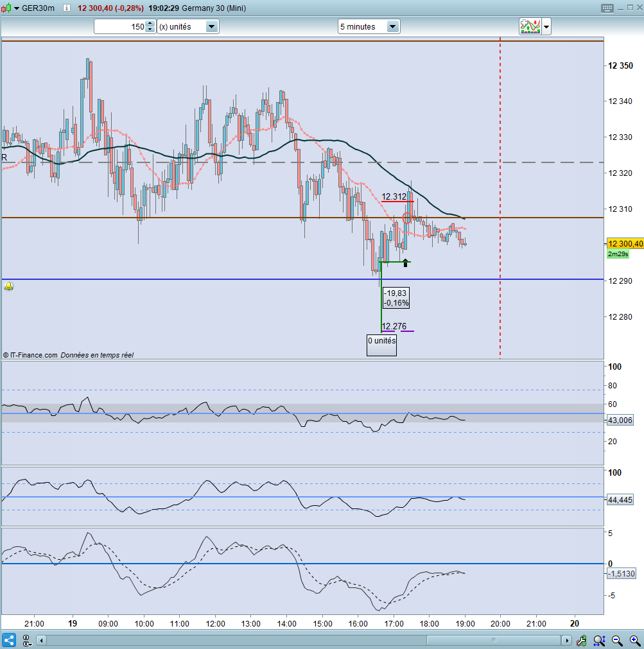Click the zoom-to-fit magnifier icon

599,641
